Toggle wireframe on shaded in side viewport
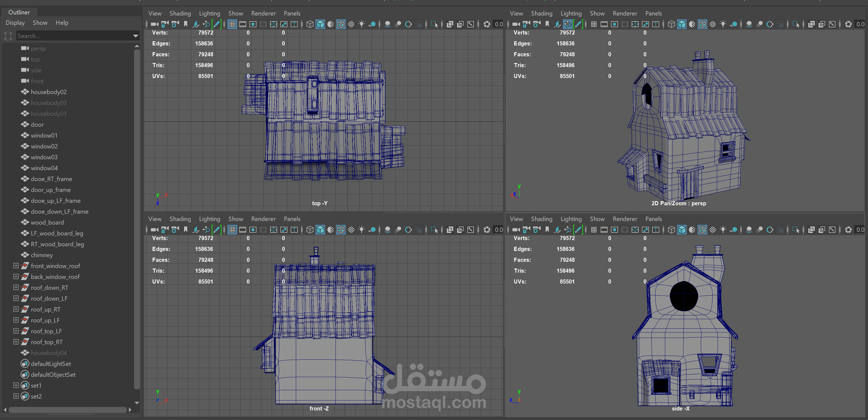The width and height of the screenshot is (868, 420). [702, 230]
